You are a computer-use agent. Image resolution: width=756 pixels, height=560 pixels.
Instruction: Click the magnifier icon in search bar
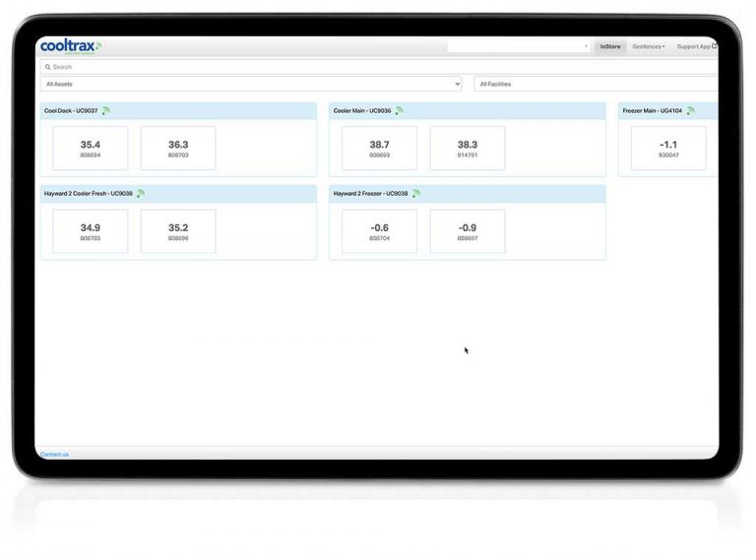(x=47, y=67)
